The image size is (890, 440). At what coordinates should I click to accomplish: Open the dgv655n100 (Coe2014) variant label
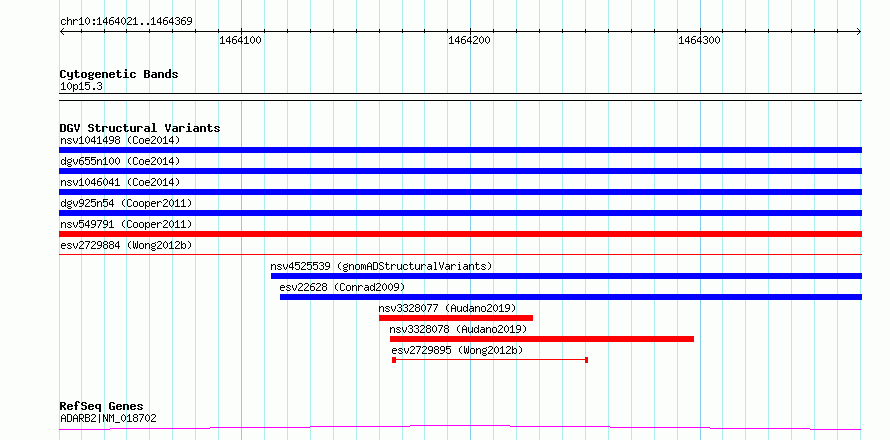tap(120, 161)
